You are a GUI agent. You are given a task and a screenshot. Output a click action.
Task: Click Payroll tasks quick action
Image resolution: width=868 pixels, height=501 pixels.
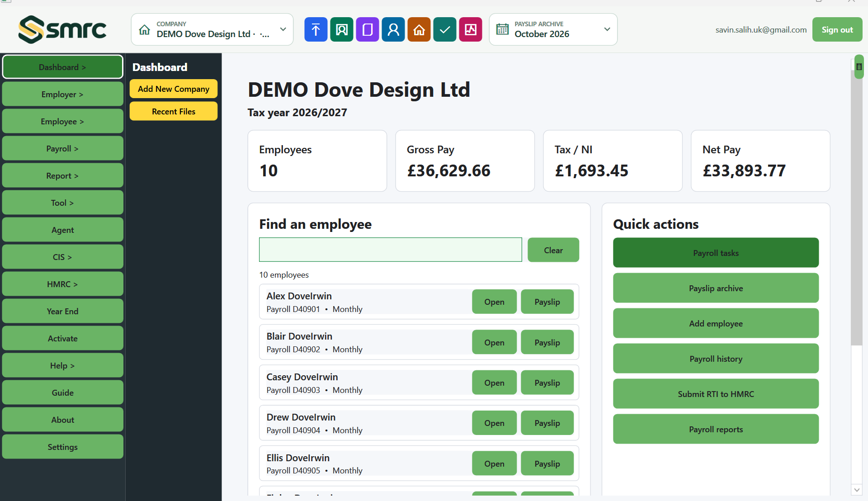point(716,253)
